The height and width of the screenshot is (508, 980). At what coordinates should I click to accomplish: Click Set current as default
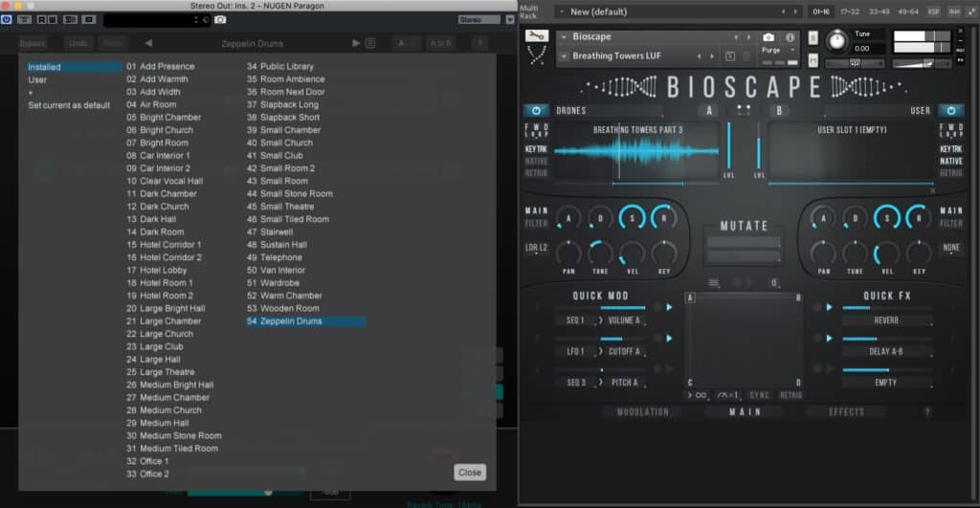pos(69,105)
